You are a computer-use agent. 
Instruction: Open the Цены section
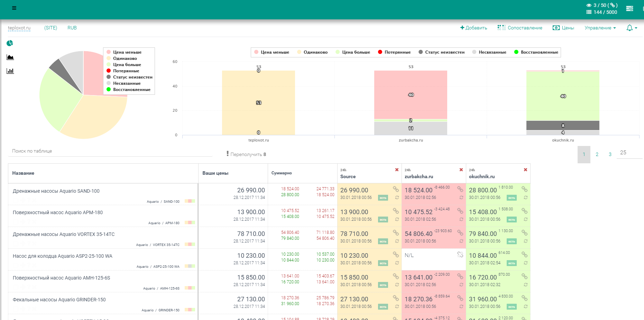click(563, 28)
